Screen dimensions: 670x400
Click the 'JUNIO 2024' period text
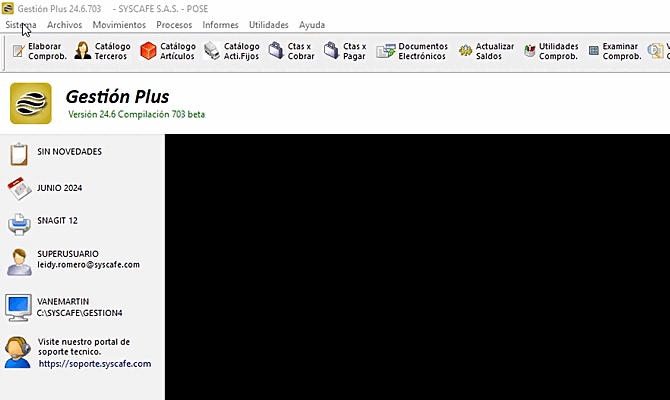(59, 188)
